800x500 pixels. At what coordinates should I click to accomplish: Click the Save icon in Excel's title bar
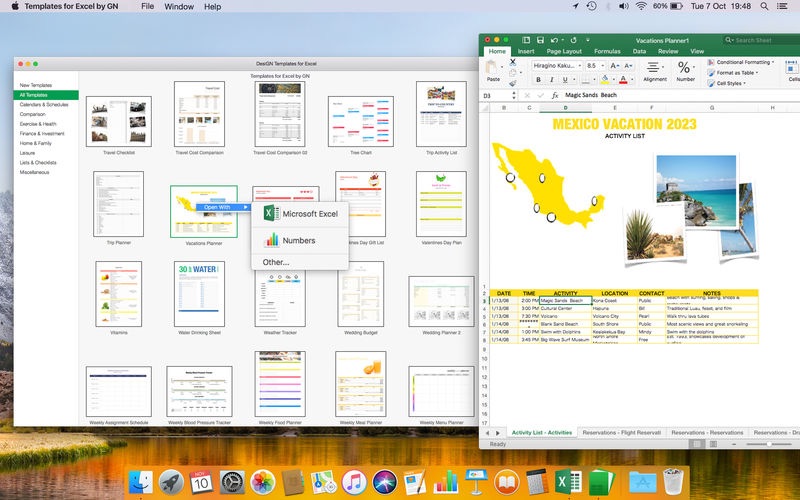click(x=539, y=40)
